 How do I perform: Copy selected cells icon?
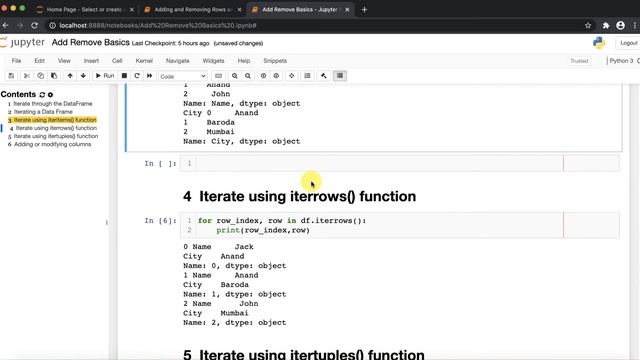(40, 76)
